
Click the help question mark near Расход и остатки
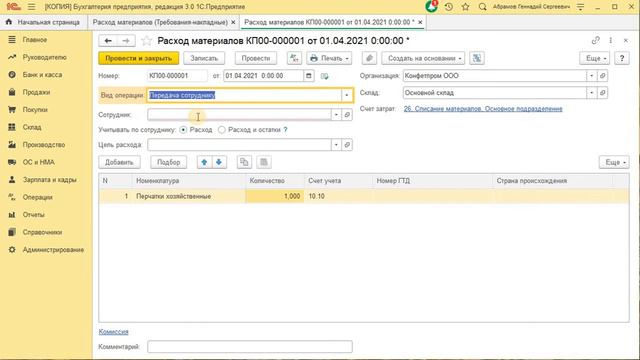(285, 130)
